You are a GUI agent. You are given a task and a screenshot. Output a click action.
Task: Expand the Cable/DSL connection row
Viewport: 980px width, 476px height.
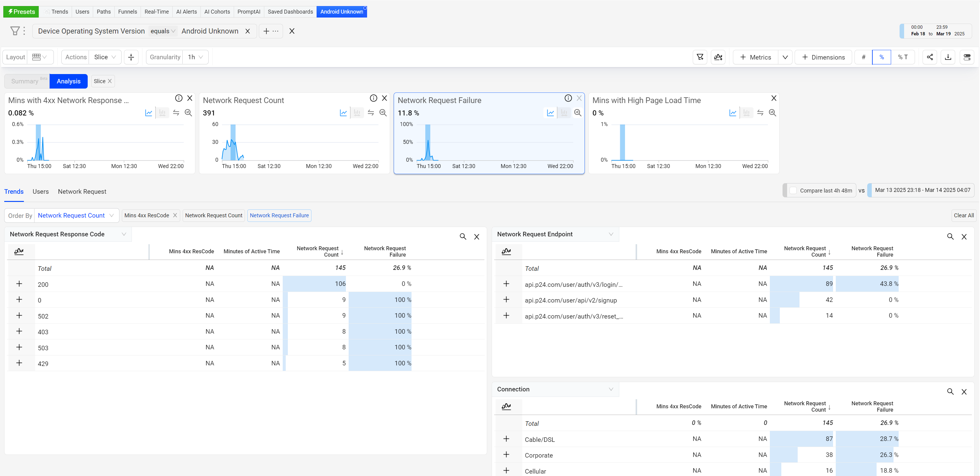click(506, 439)
